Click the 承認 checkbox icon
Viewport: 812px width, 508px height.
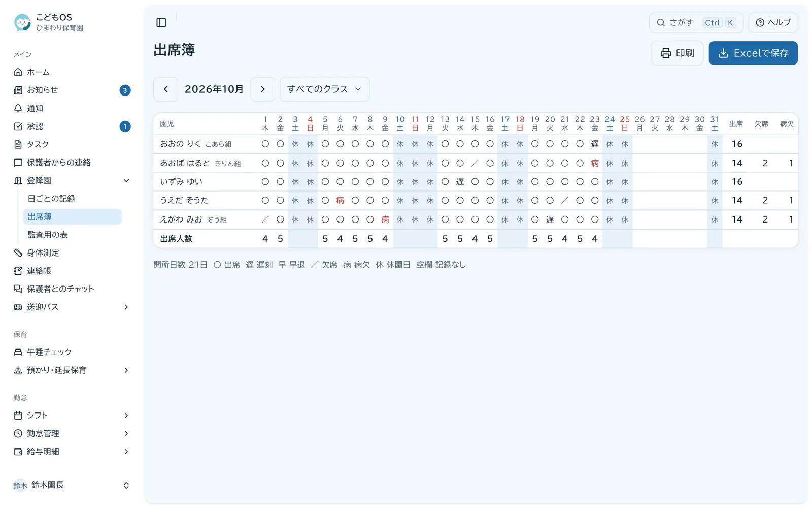click(x=18, y=126)
